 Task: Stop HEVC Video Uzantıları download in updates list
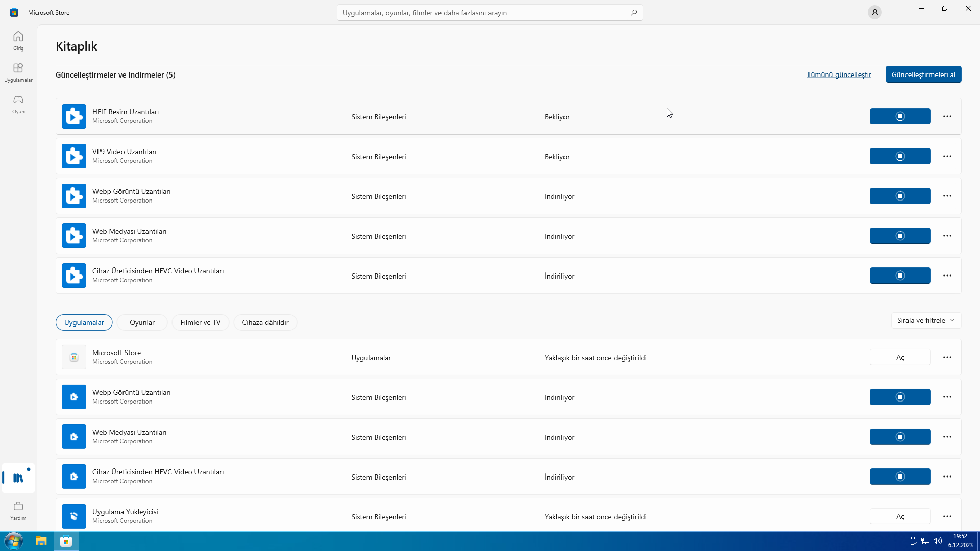[900, 275]
